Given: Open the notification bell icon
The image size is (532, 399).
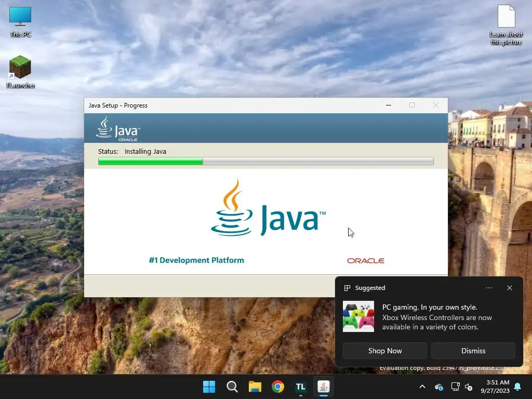Looking at the screenshot, I should (518, 387).
